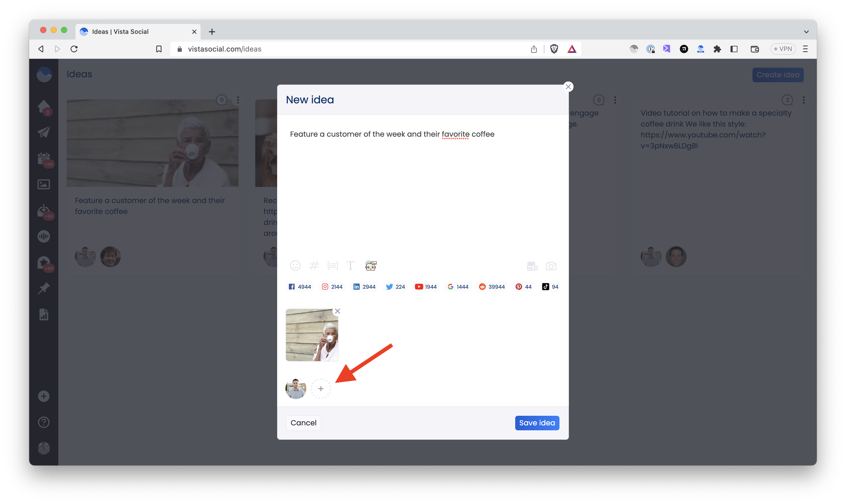The width and height of the screenshot is (846, 504).
Task: Select the Facebook 4944 character counter
Action: pyautogui.click(x=300, y=287)
